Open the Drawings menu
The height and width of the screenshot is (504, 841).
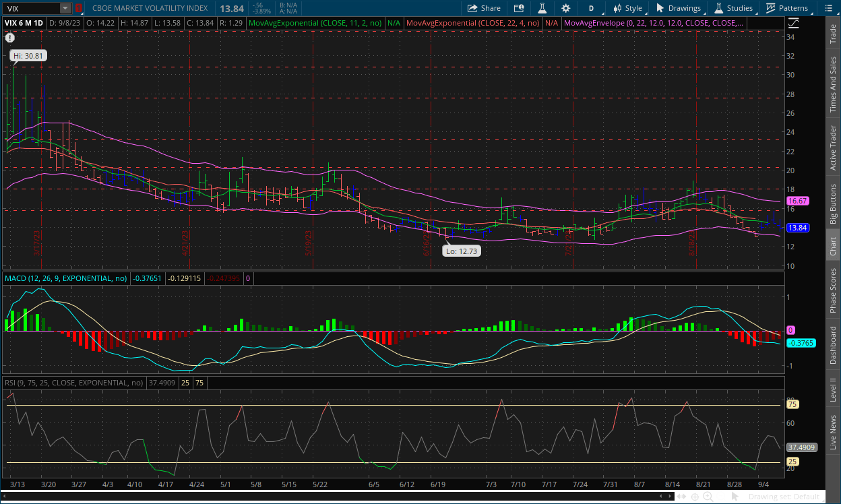[679, 8]
